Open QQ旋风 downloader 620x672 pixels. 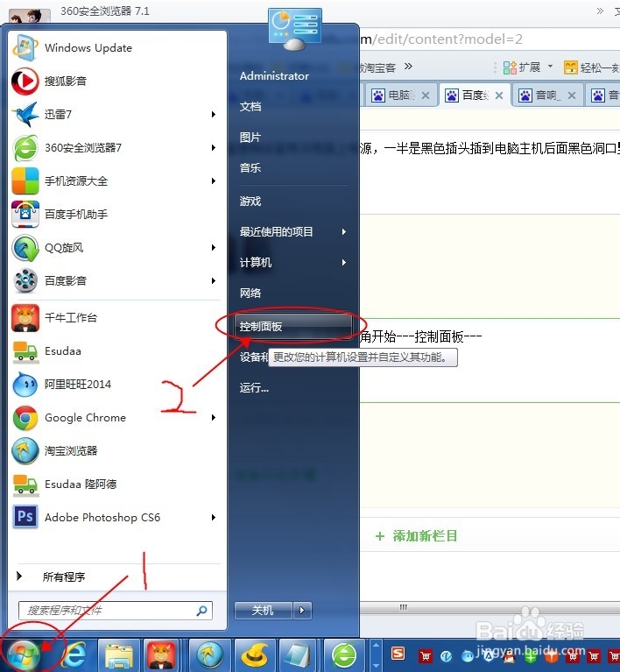116,248
